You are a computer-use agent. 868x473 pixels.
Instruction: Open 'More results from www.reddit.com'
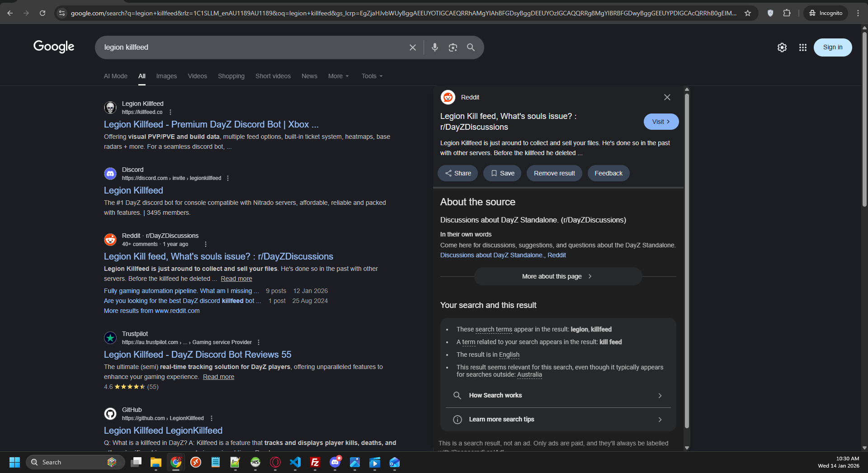pyautogui.click(x=152, y=311)
